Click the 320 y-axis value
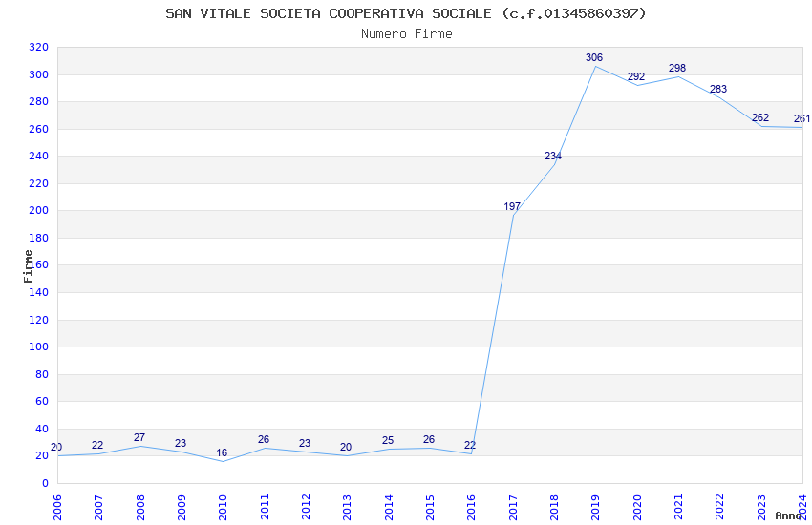Image resolution: width=812 pixels, height=525 pixels. click(39, 47)
